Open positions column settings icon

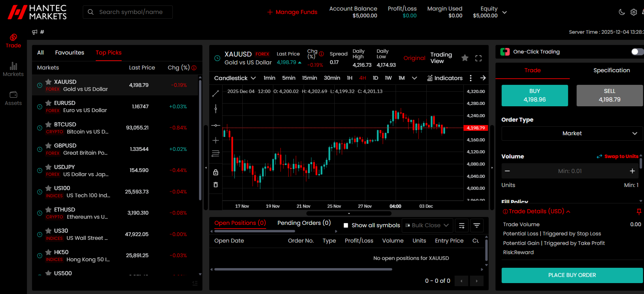coord(462,226)
